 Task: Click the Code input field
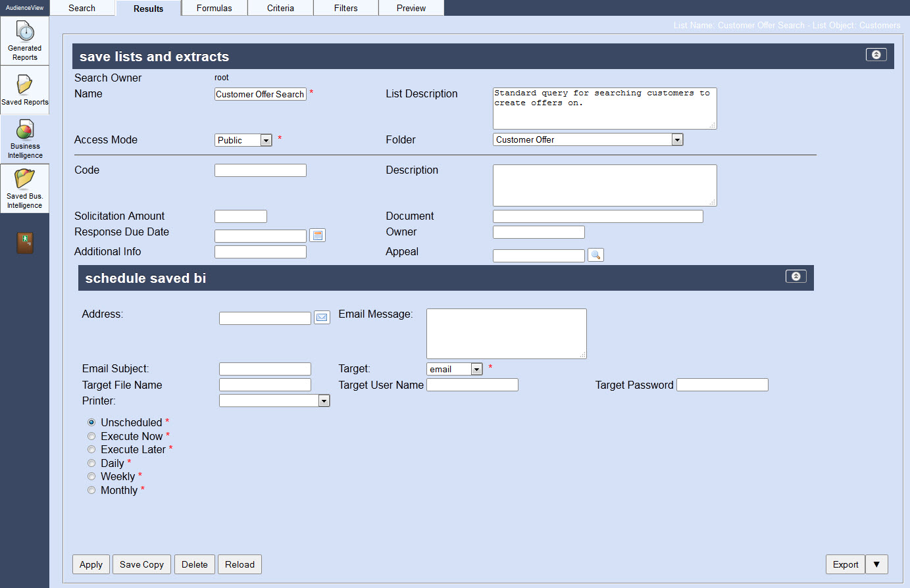click(261, 170)
